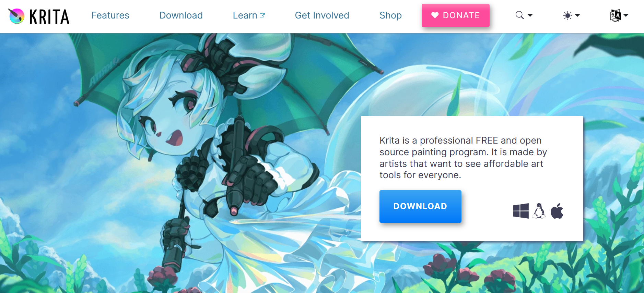Click the Windows platform icon
The image size is (644, 293).
[521, 211]
